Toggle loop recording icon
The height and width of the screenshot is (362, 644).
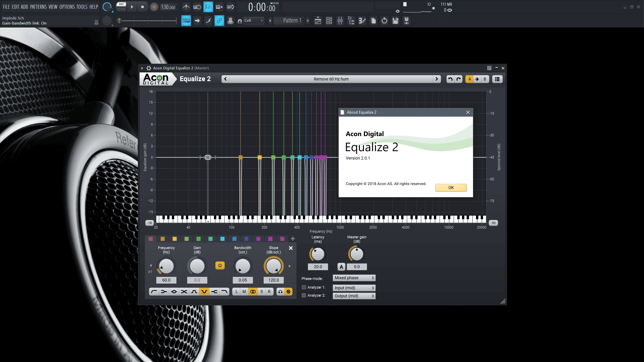(x=230, y=7)
